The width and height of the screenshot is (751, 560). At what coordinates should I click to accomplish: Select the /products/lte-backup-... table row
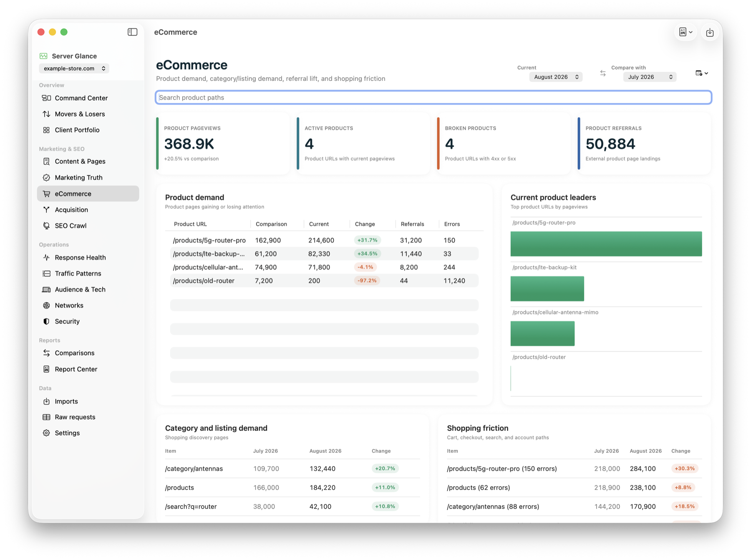point(324,254)
